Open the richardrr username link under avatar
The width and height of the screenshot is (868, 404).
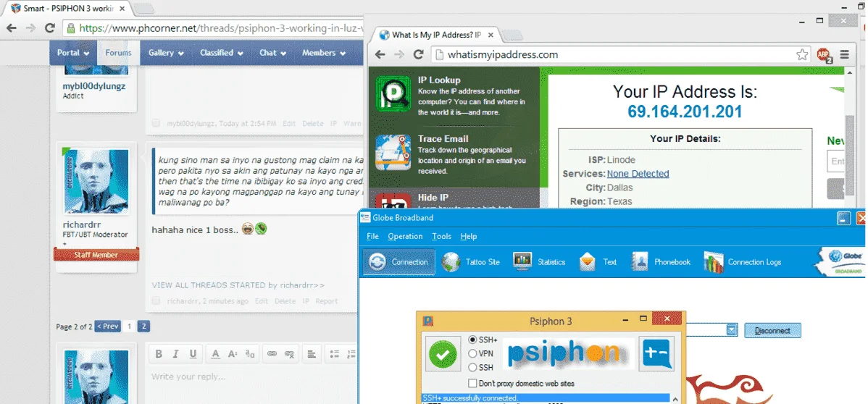click(82, 224)
